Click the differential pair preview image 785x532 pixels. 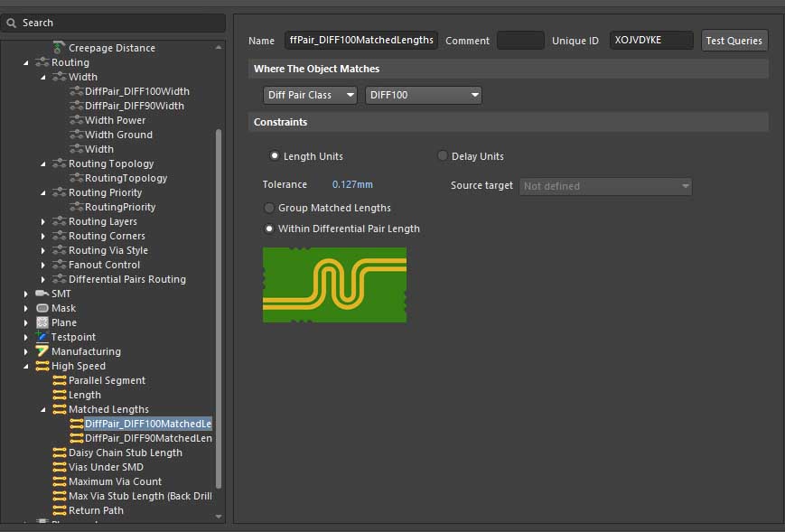click(334, 285)
